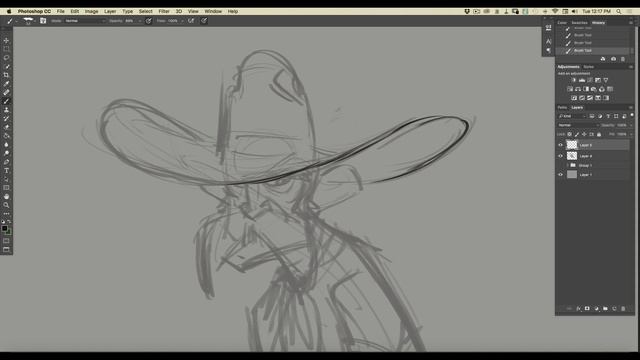Open Edit Toolbar three-dots icon

(x=6, y=213)
